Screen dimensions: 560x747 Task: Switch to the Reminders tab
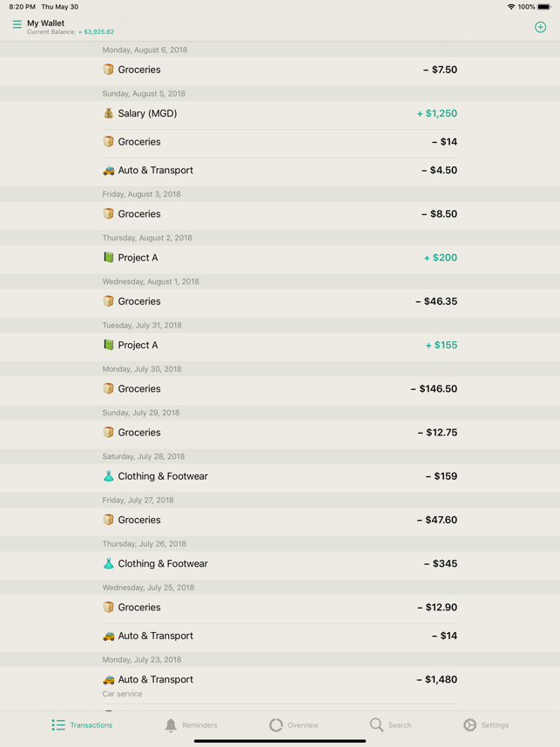pos(191,725)
